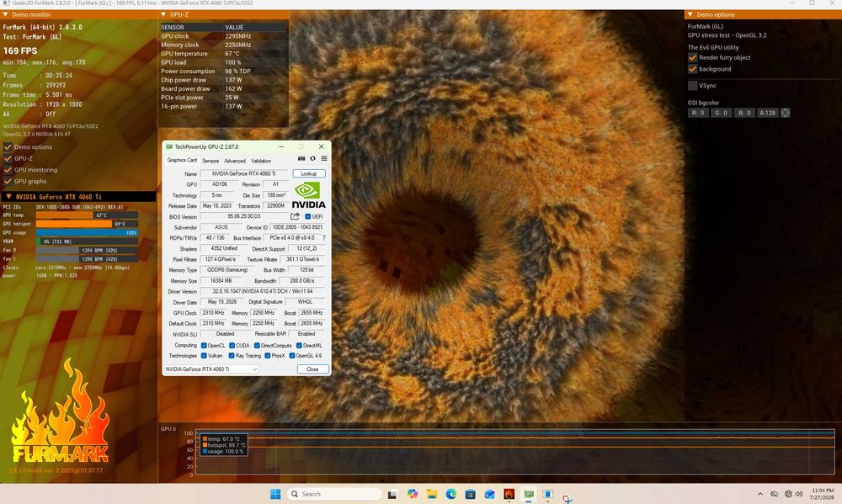Click the Resizable BAR Enabled field

tap(306, 334)
